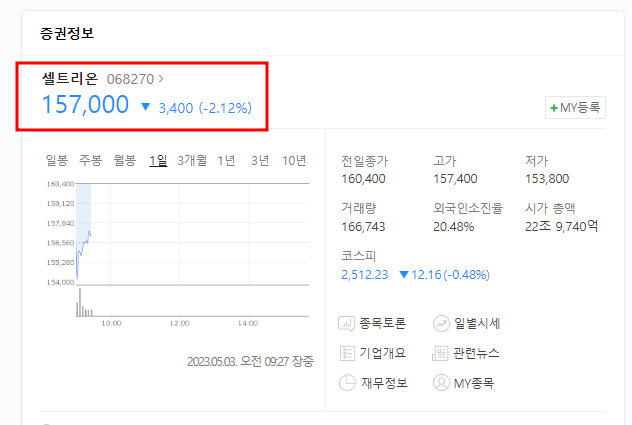Click the 기업개요 document icon
Screen dimensions: 632x425
(x=347, y=353)
